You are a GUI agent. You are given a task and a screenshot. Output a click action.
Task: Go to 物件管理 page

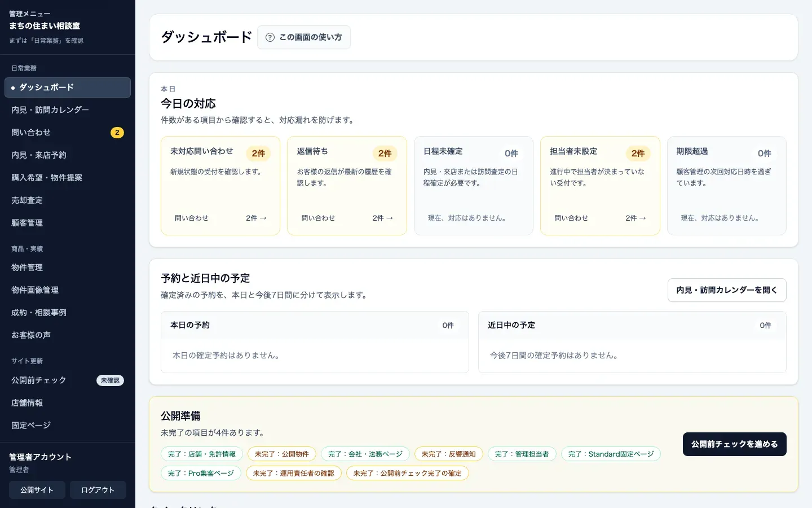pos(68,268)
